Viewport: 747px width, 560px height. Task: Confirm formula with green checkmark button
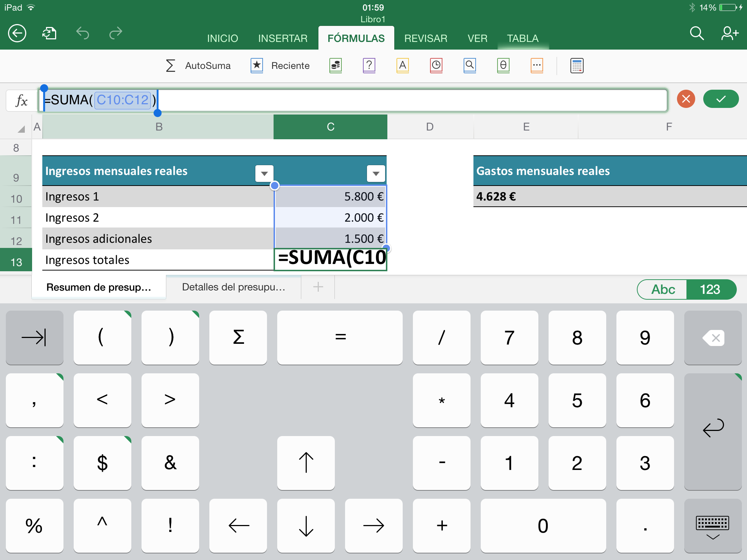[721, 99]
